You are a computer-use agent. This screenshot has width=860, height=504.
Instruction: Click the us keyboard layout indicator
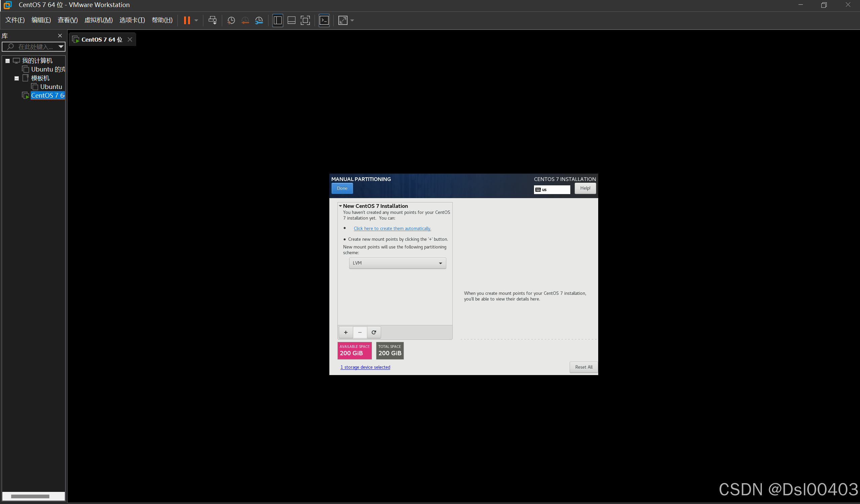tap(552, 190)
